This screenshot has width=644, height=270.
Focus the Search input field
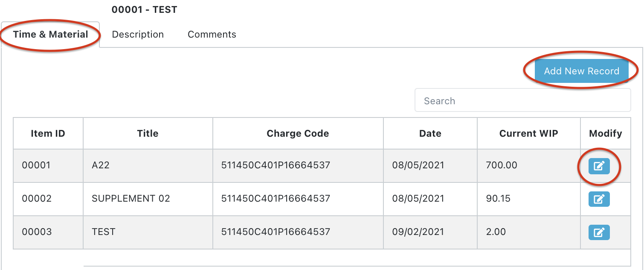(522, 101)
